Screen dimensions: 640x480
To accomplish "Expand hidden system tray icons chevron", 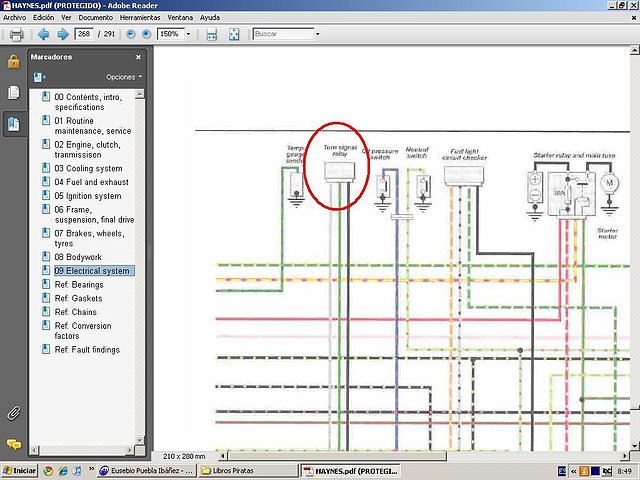I will (x=573, y=471).
